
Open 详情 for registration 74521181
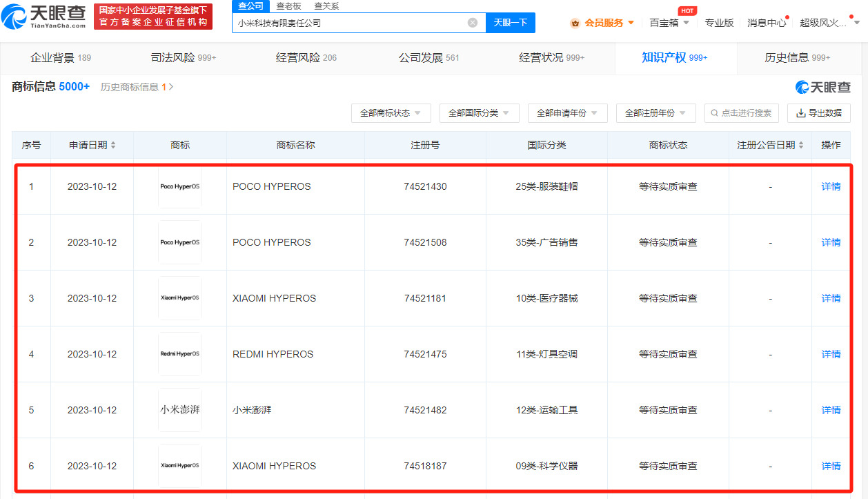[x=831, y=298]
